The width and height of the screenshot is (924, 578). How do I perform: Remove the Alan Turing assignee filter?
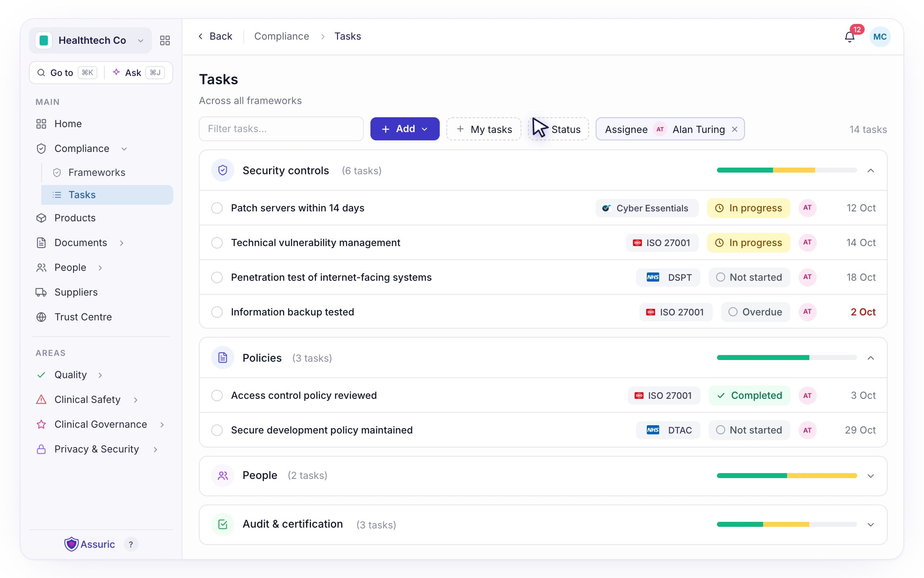735,129
